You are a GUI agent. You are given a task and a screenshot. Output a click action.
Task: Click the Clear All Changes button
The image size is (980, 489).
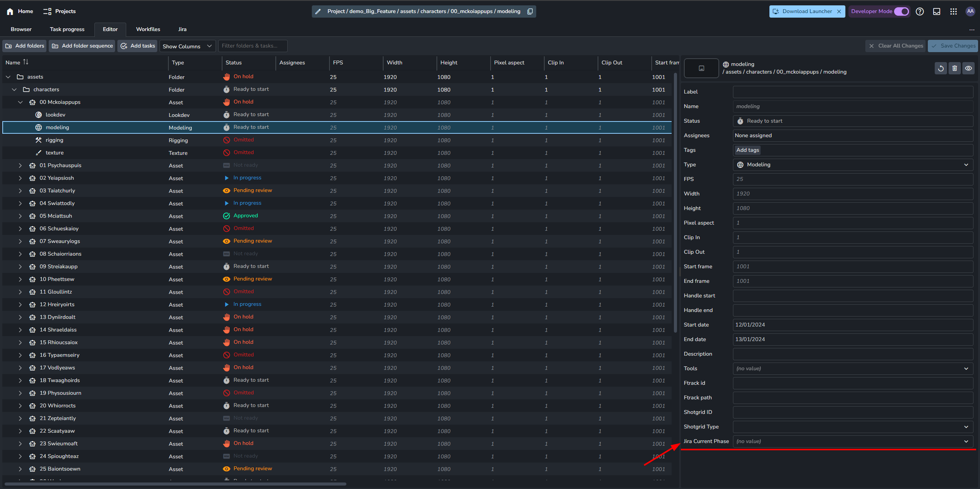click(x=896, y=46)
